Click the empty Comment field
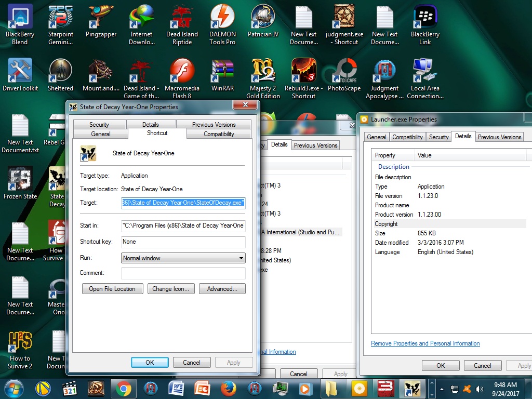The image size is (532, 399). [183, 273]
